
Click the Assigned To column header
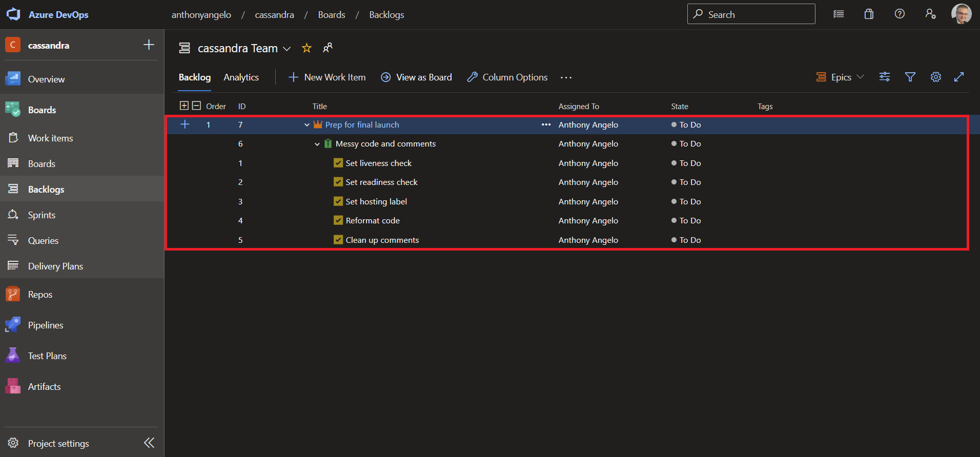pyautogui.click(x=579, y=106)
